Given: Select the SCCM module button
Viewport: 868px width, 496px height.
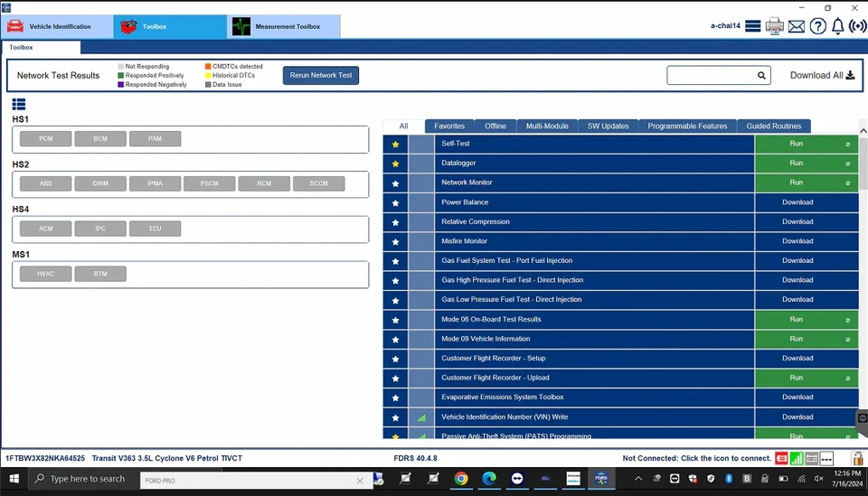Looking at the screenshot, I should tap(319, 183).
